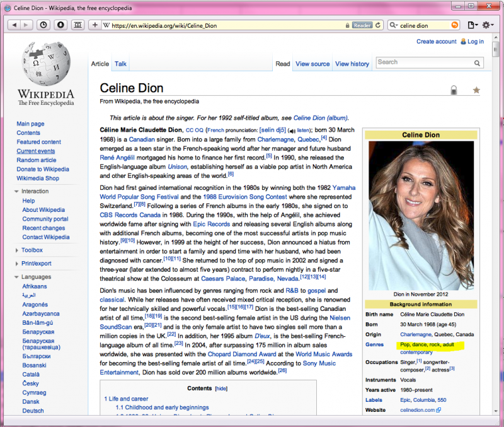504x427 pixels.
Task: Expand the Print/export sidebar section
Action: coord(17,264)
